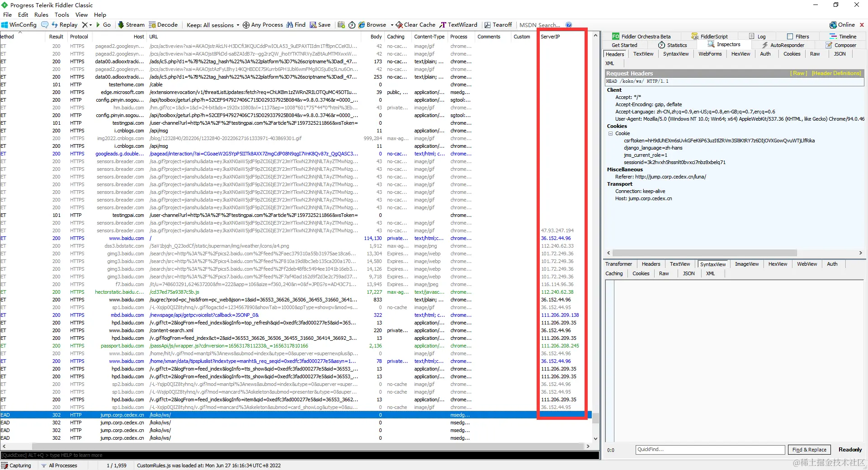Focus the MSDN Search field
The width and height of the screenshot is (868, 470).
[x=540, y=25]
